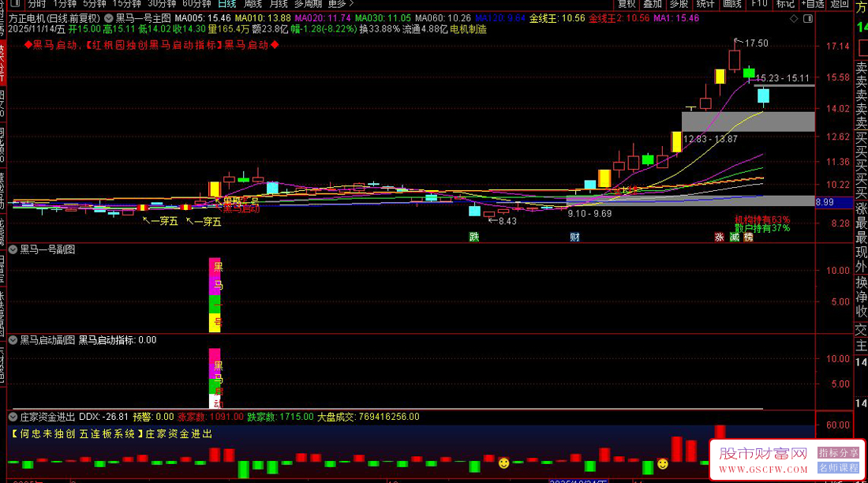Open the 多周期 multi-period view

click(309, 4)
